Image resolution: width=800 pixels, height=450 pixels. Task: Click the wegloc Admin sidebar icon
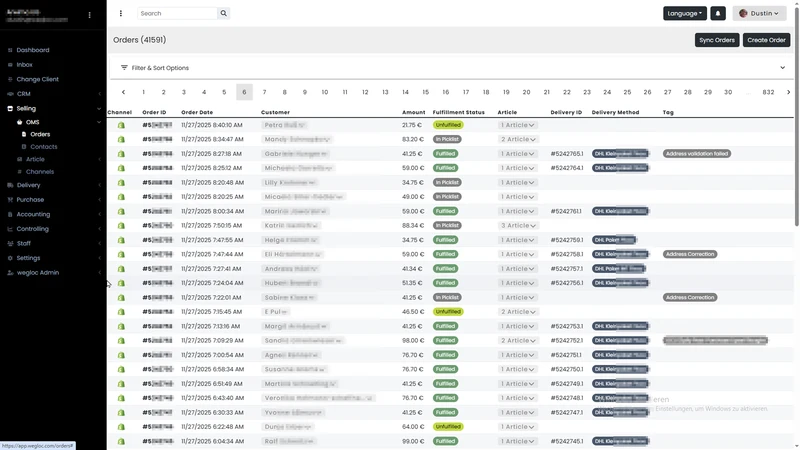tap(10, 272)
